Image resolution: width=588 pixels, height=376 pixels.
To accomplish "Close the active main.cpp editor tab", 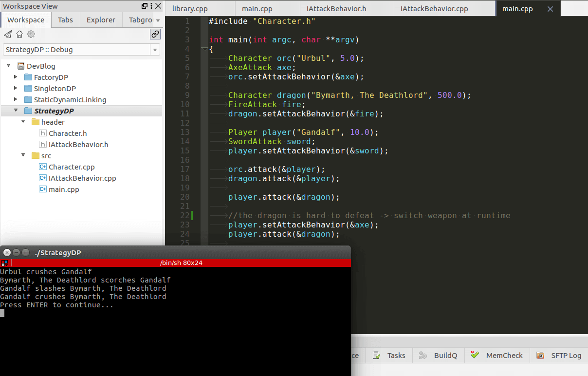I will click(x=550, y=9).
